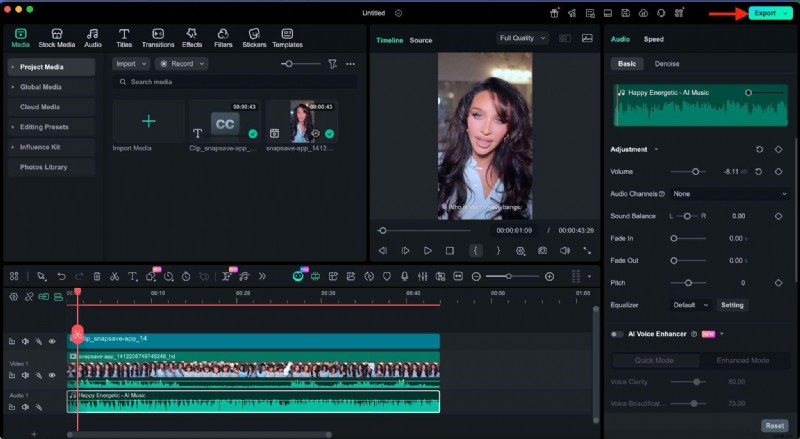Open the Record dropdown
800x439 pixels.
pos(182,64)
